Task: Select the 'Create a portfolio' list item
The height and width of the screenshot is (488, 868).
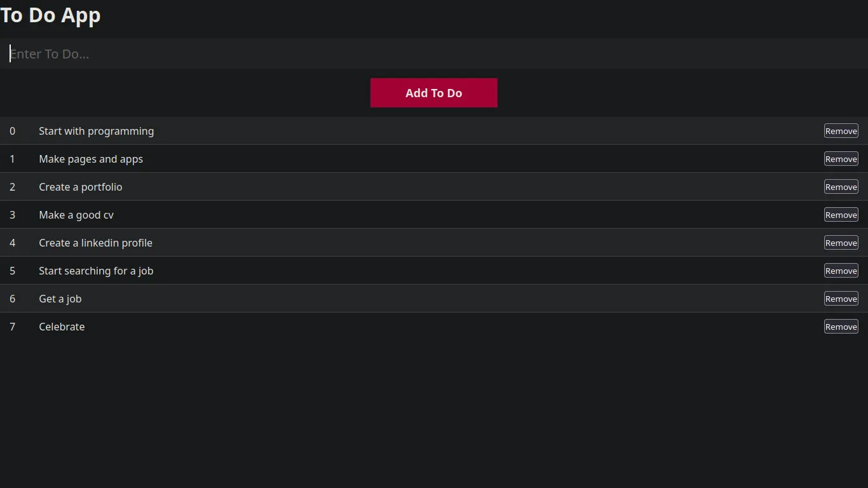Action: point(80,187)
